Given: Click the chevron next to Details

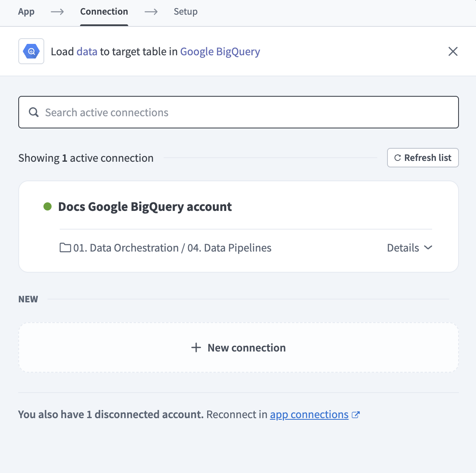Looking at the screenshot, I should coord(428,247).
